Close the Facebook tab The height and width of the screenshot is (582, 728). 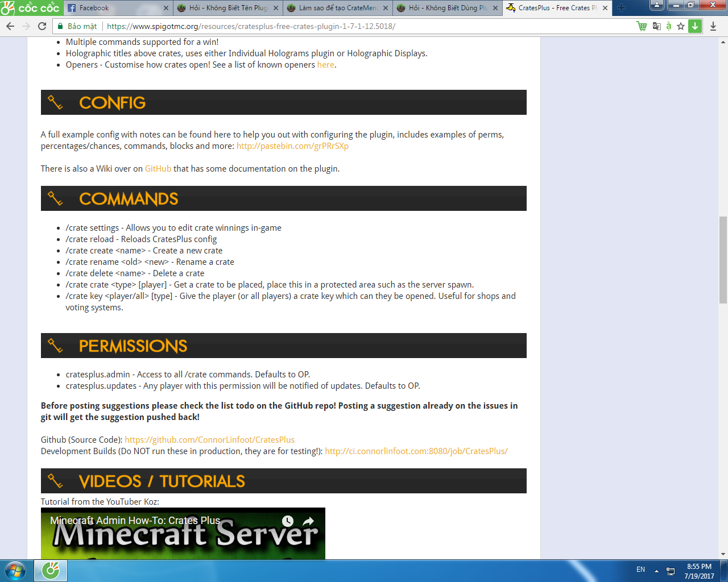[x=166, y=8]
